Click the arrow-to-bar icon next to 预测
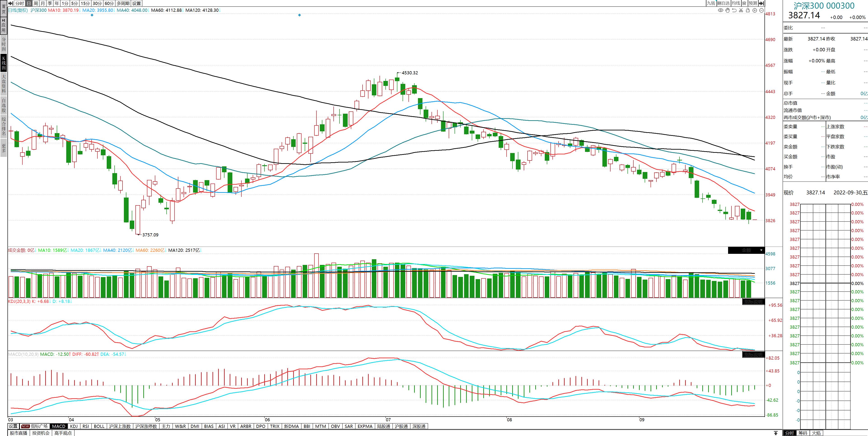The height and width of the screenshot is (436, 868). pos(761,3)
